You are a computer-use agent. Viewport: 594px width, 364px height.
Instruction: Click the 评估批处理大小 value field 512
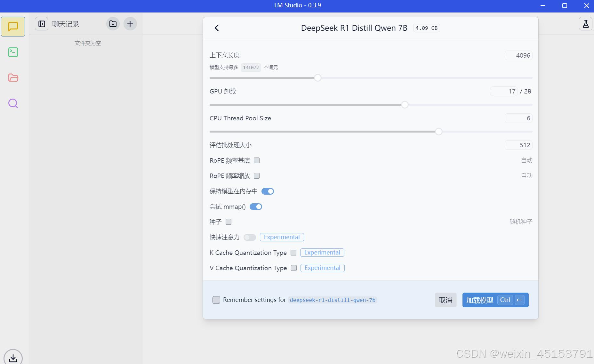[518, 145]
